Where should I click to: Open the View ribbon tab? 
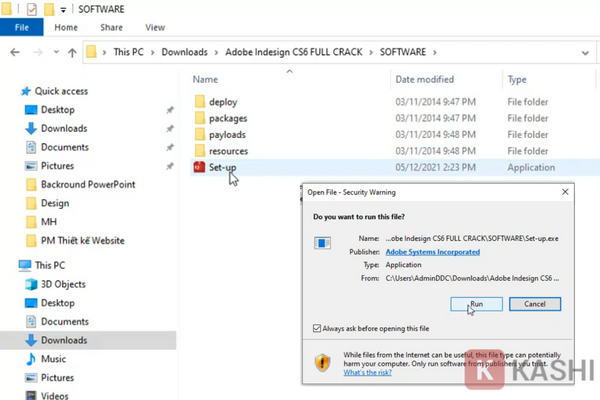click(x=155, y=28)
